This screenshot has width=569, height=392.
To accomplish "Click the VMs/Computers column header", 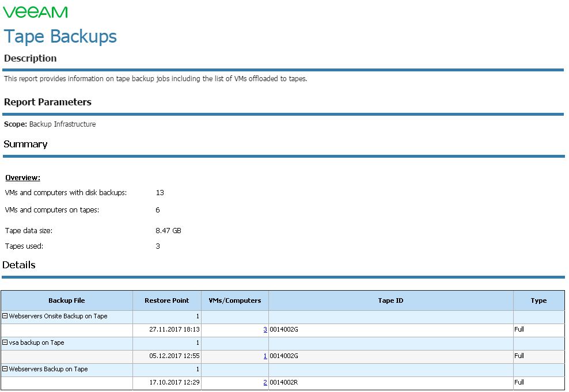I will (235, 300).
